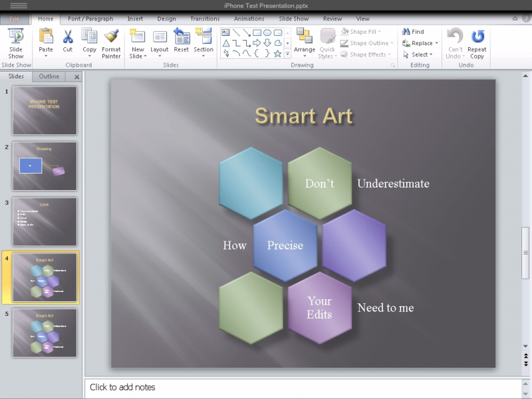532x399 pixels.
Task: Select the straight Line shape
Action: [x=236, y=33]
